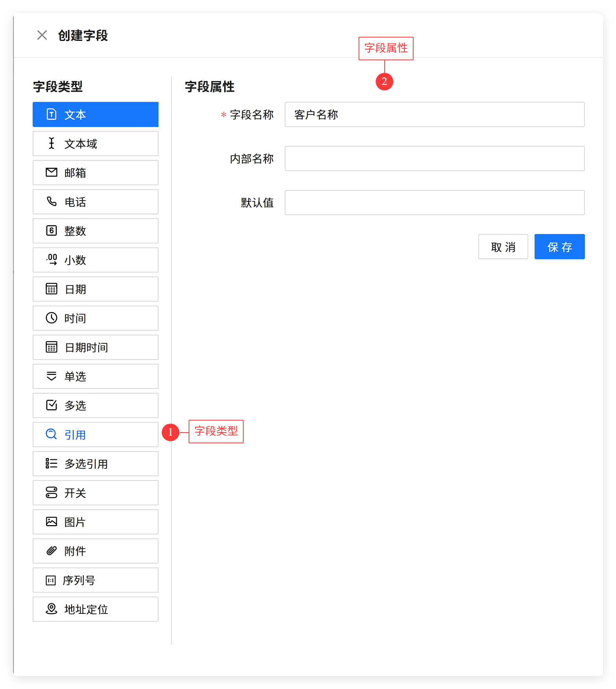Click the calendar icon for 日期 field type
Viewport: 616px width, 689px height.
52,289
